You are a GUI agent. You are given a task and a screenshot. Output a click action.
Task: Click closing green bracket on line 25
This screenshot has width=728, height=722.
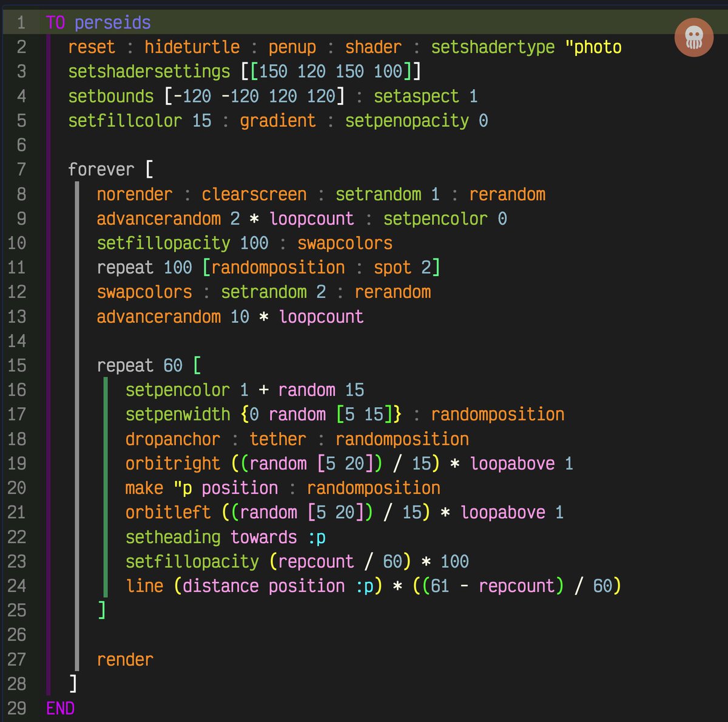tap(102, 610)
